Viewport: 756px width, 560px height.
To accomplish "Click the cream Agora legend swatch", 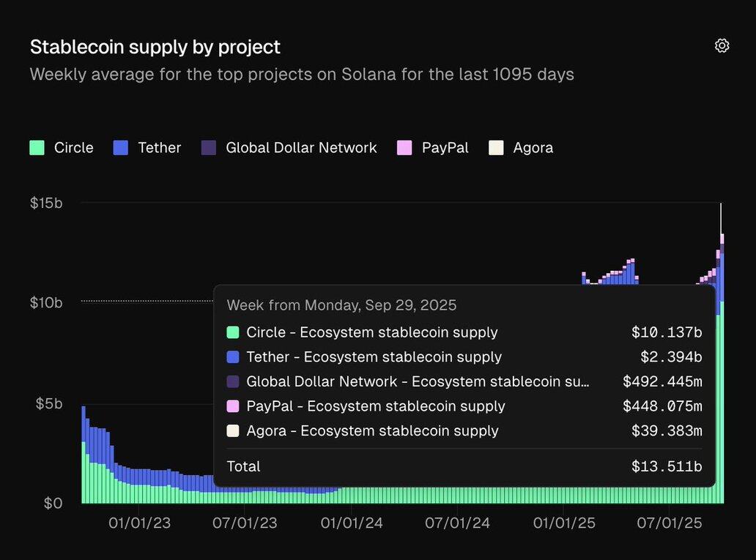I will tap(496, 148).
